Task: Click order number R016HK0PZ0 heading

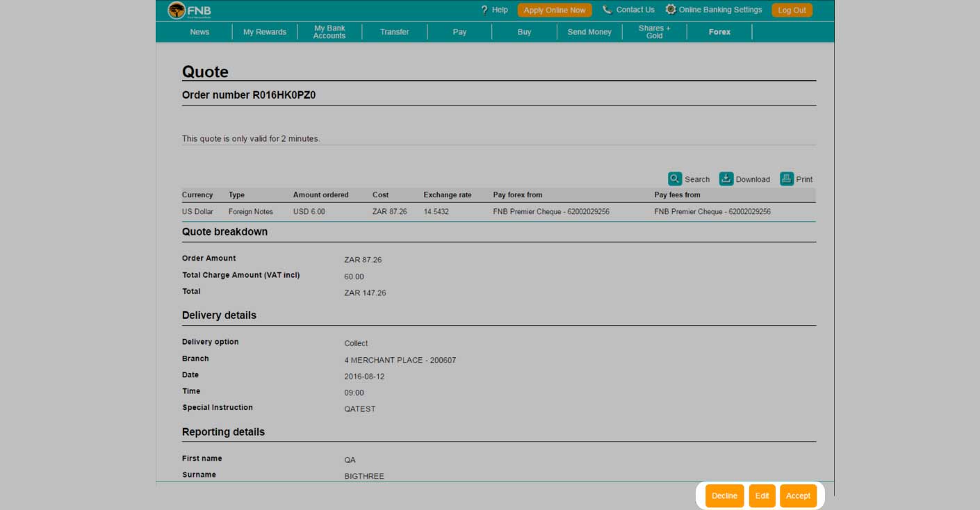Action: [x=249, y=95]
